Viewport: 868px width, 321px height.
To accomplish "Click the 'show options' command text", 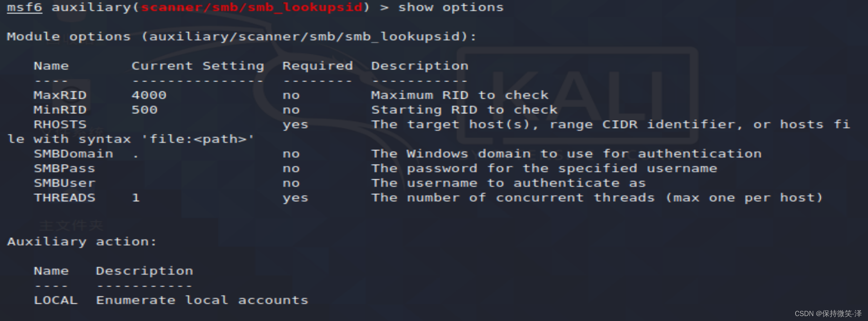I will 451,8.
